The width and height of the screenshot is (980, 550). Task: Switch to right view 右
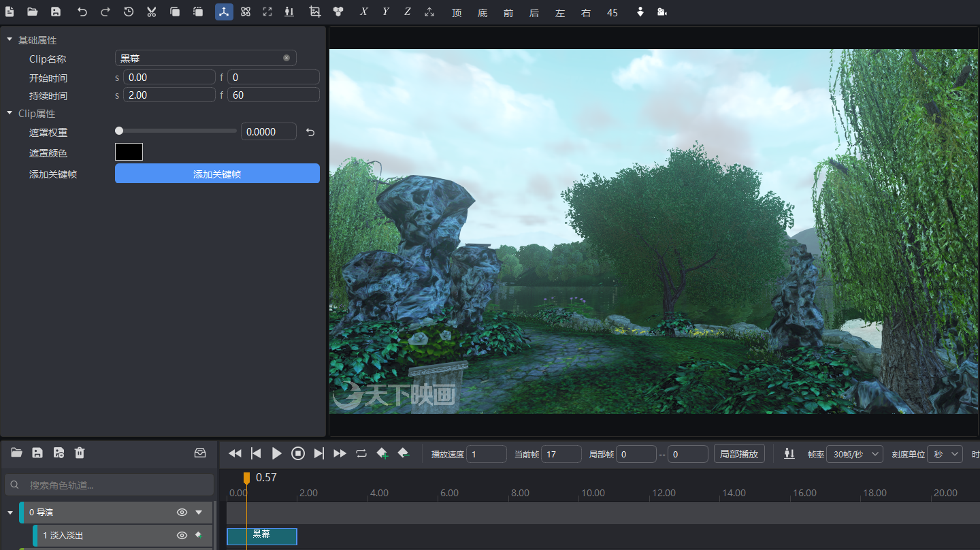(586, 12)
